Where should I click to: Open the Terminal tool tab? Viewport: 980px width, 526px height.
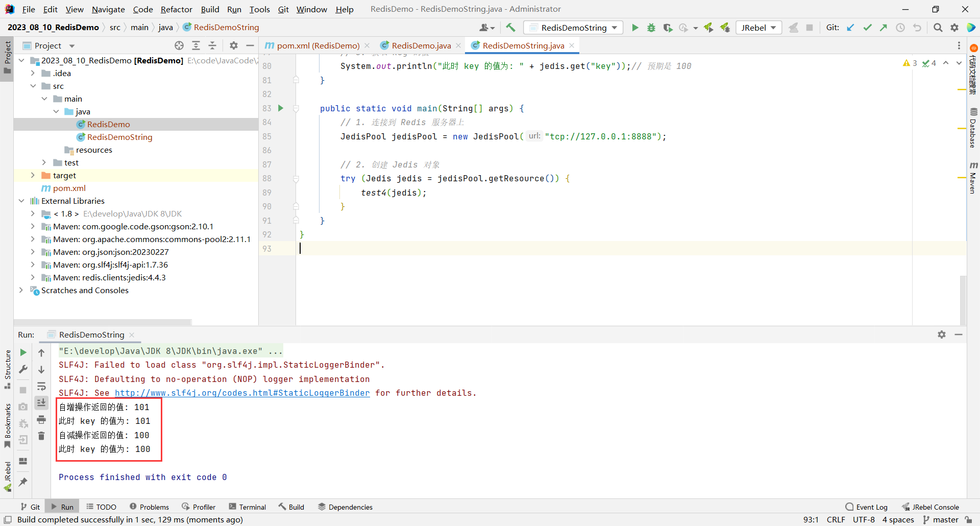pos(248,507)
